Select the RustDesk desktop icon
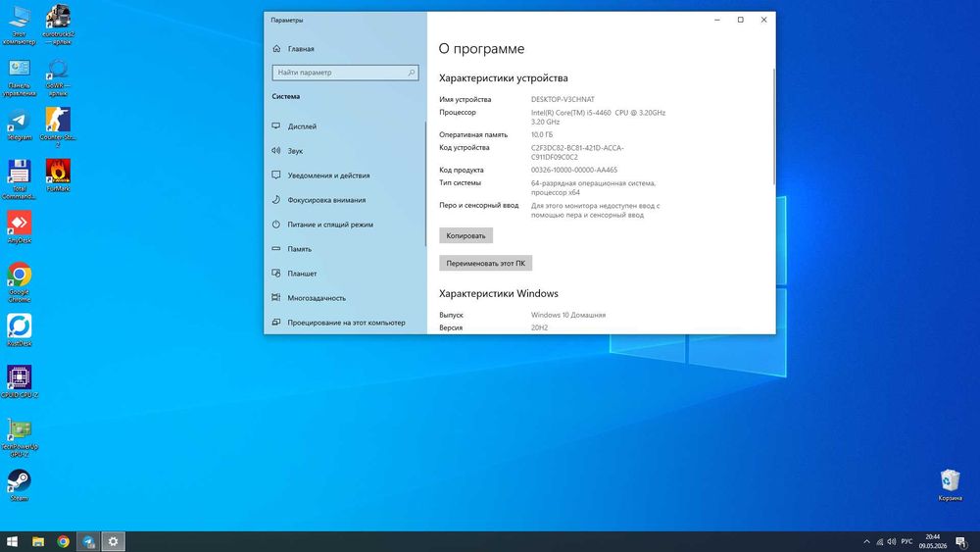The height and width of the screenshot is (552, 980). [x=20, y=330]
